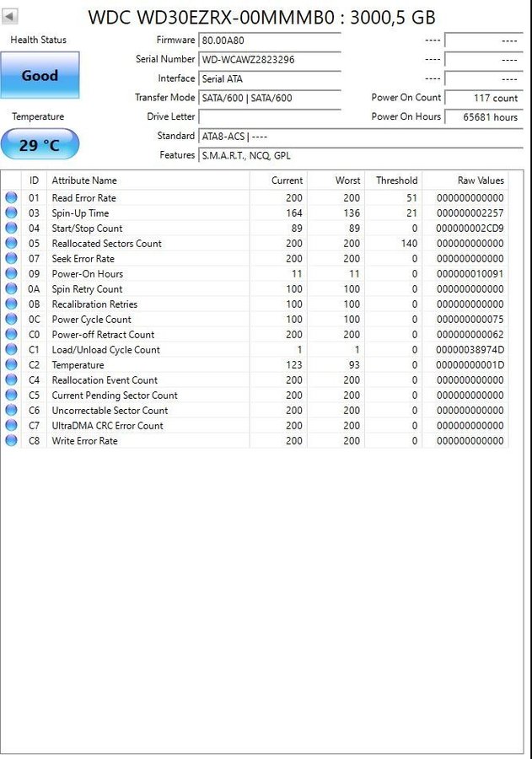
Task: Click the status icon for Power-On Hours row
Action: click(x=11, y=273)
